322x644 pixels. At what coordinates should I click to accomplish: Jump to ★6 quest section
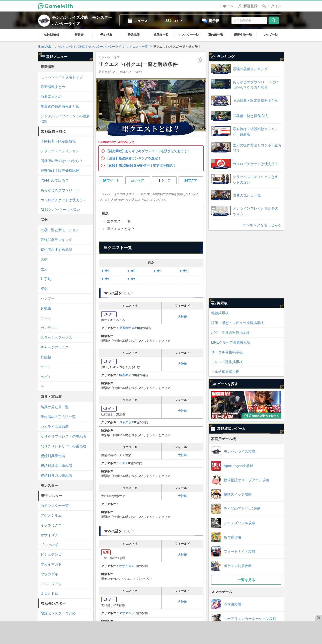(x=131, y=279)
